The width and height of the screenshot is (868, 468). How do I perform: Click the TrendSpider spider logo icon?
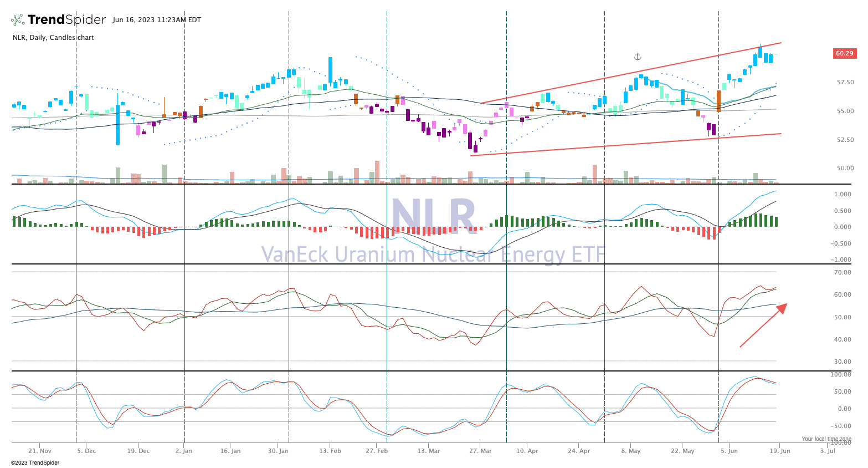pos(18,20)
